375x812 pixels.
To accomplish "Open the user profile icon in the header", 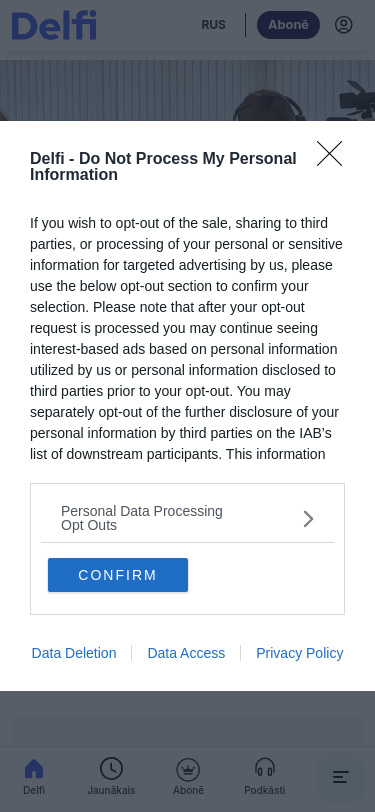I will 343,25.
